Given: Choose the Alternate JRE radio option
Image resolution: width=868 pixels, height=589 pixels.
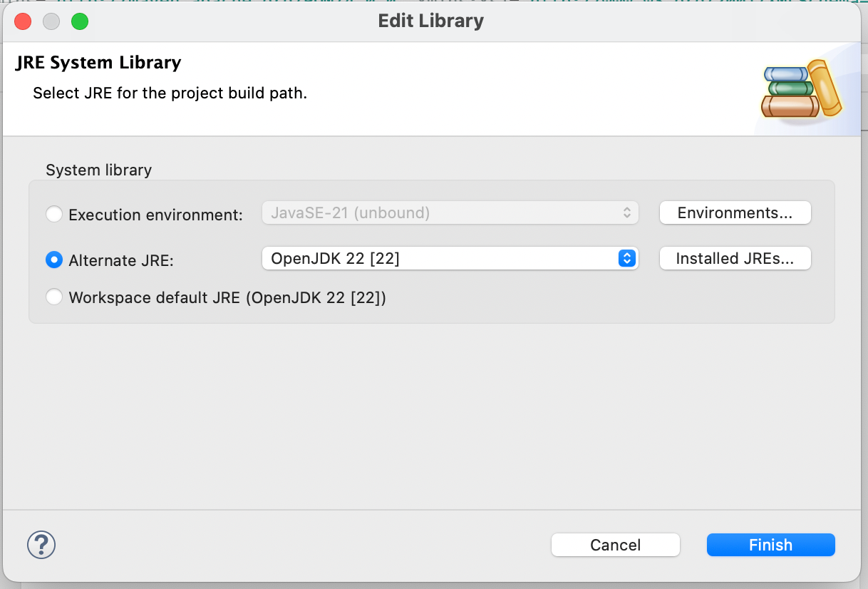Looking at the screenshot, I should (54, 260).
